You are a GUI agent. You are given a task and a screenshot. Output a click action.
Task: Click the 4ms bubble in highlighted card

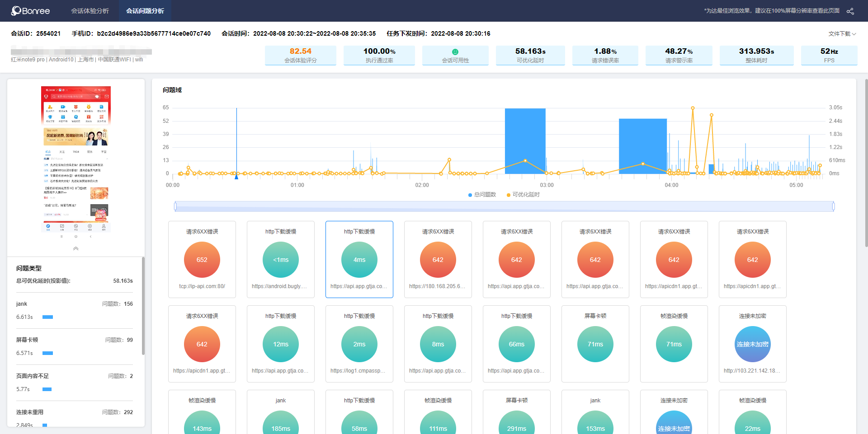359,260
